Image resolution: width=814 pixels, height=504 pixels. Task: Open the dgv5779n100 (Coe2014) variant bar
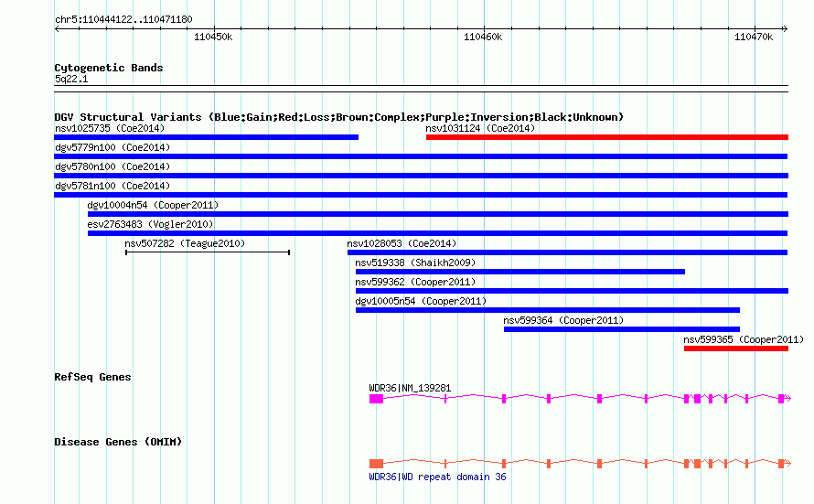tap(421, 156)
